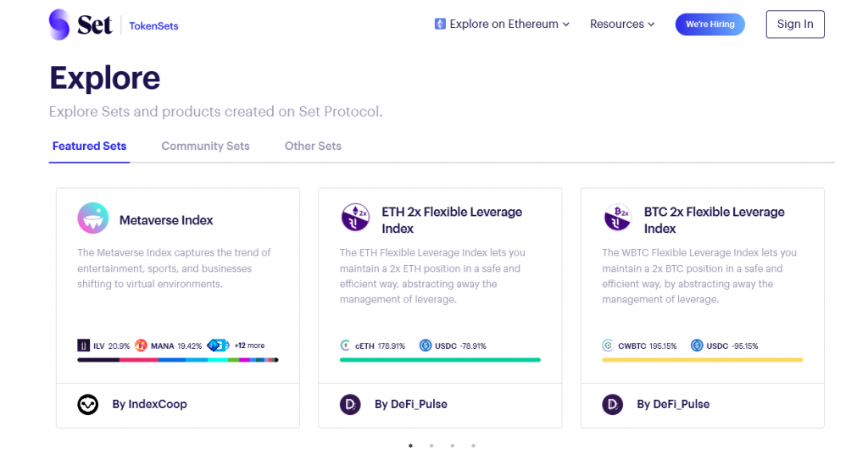Click the ILV 20.9% allocation text

coord(111,346)
